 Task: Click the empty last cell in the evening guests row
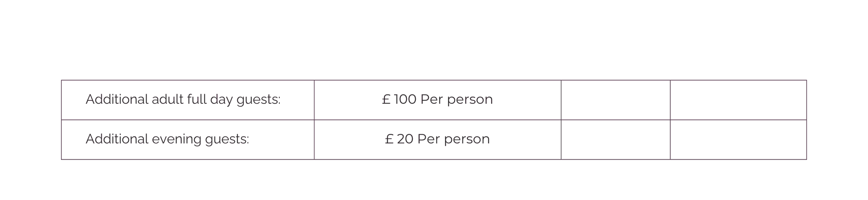[738, 140]
